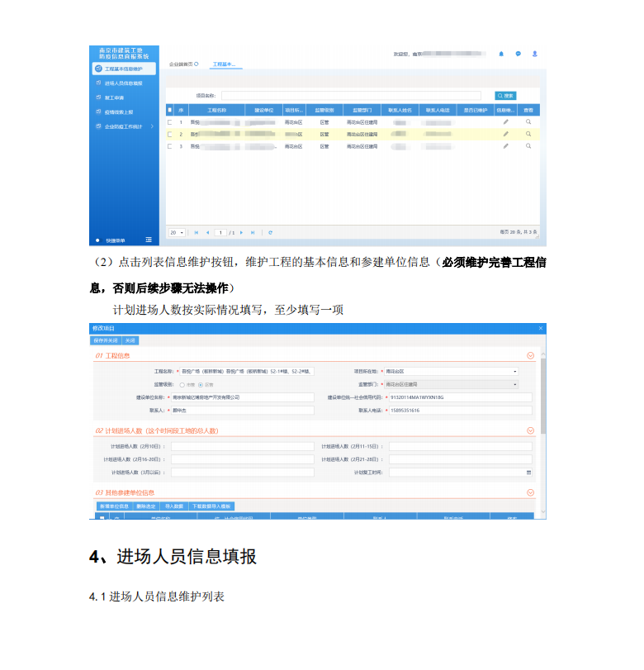Collapse the 02 计划进场人数 section

(x=530, y=430)
